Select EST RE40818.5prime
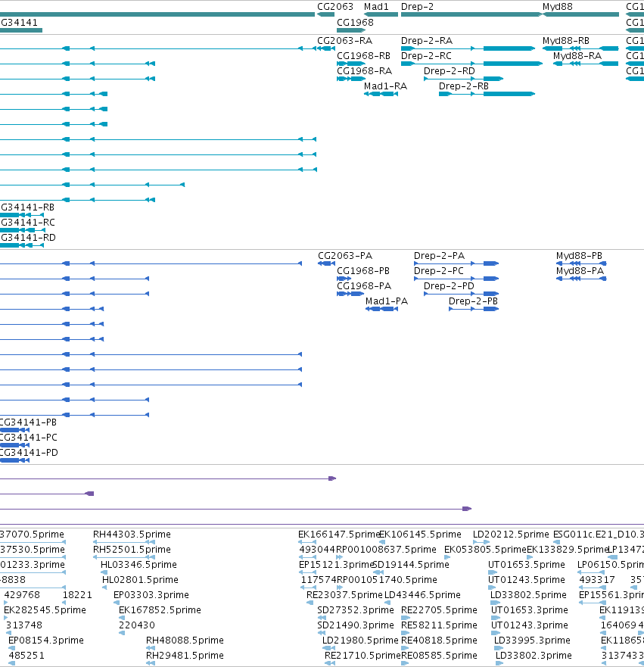Viewport: 644px width, 667px height. [x=439, y=641]
